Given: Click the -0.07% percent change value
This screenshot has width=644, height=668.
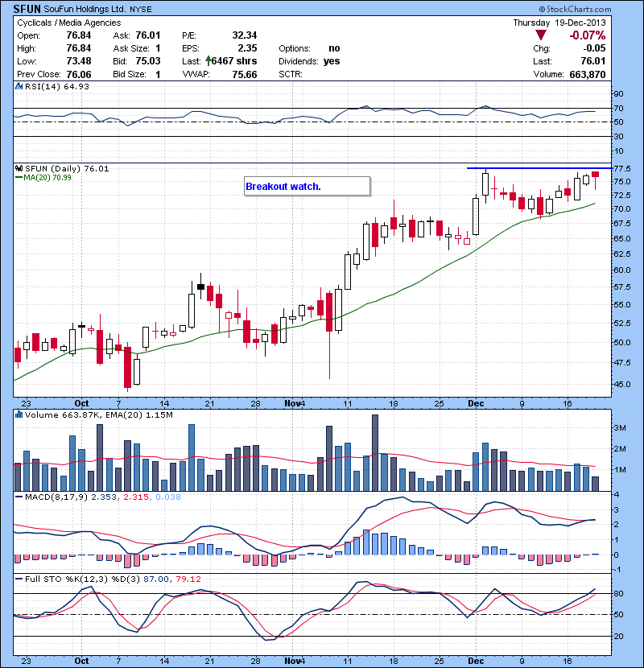Looking at the screenshot, I should (588, 35).
